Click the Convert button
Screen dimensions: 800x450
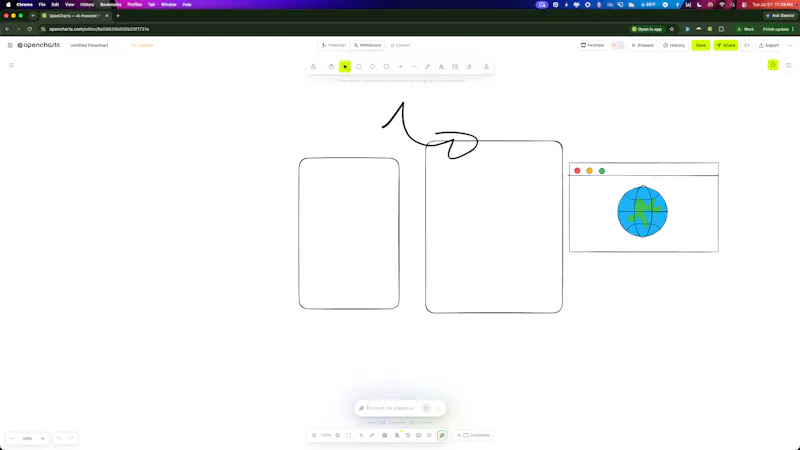pyautogui.click(x=401, y=45)
